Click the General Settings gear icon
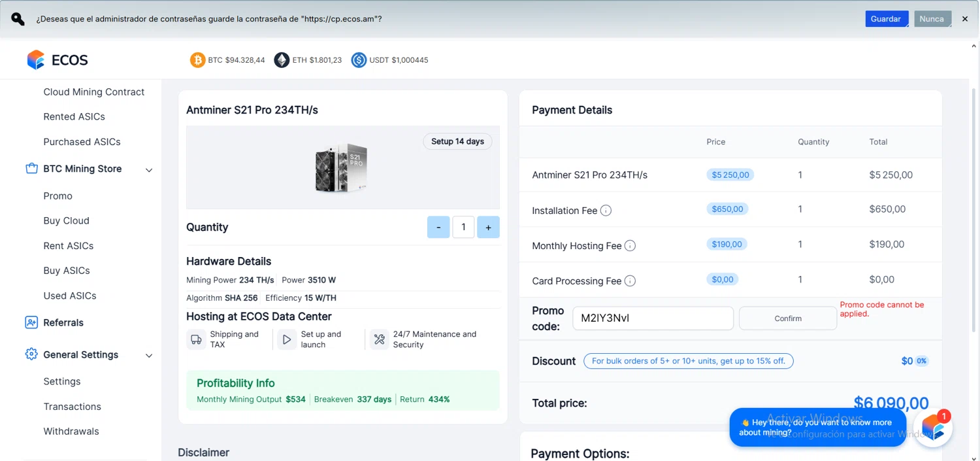This screenshot has height=461, width=980. coord(31,354)
